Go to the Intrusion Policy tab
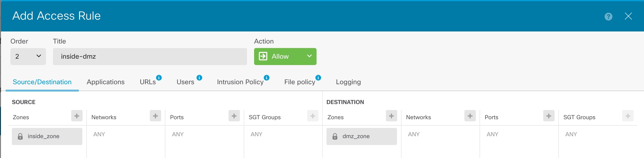The width and height of the screenshot is (644, 158). pos(240,82)
